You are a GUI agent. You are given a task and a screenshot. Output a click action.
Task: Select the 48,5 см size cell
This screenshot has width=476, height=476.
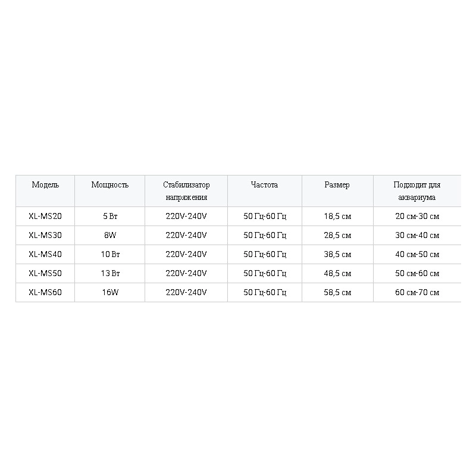[337, 273]
